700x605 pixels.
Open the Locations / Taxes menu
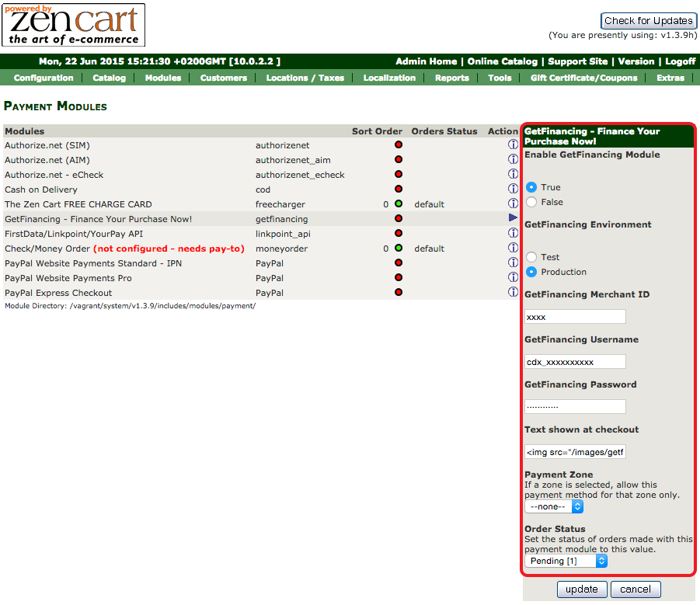(x=305, y=78)
